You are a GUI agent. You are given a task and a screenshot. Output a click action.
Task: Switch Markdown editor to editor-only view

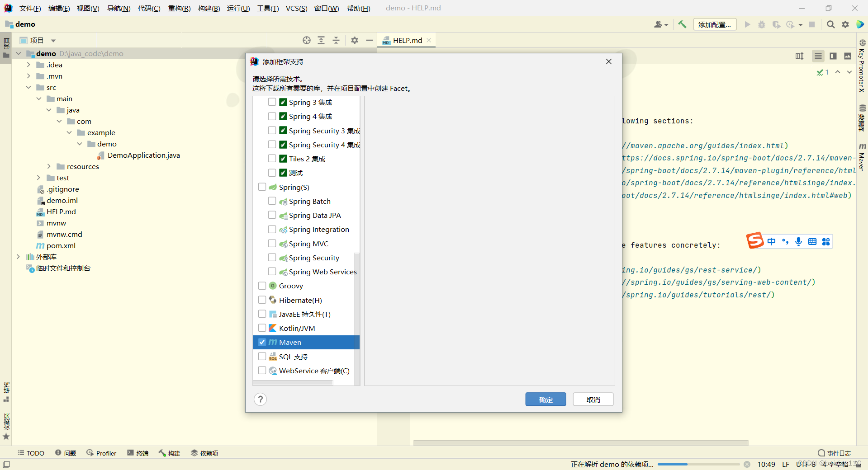click(x=818, y=56)
